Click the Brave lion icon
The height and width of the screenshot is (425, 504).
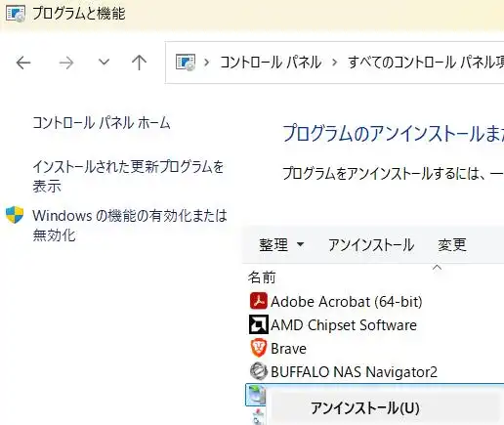(259, 348)
